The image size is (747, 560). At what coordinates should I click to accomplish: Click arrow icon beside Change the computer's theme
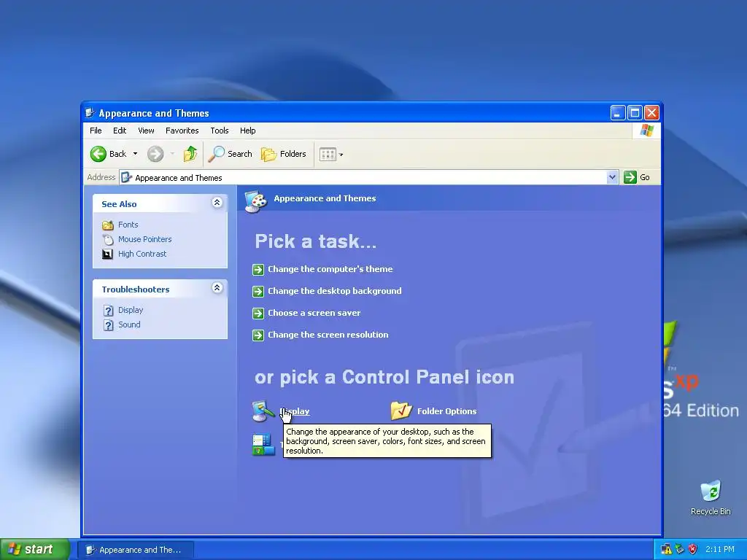[258, 270]
